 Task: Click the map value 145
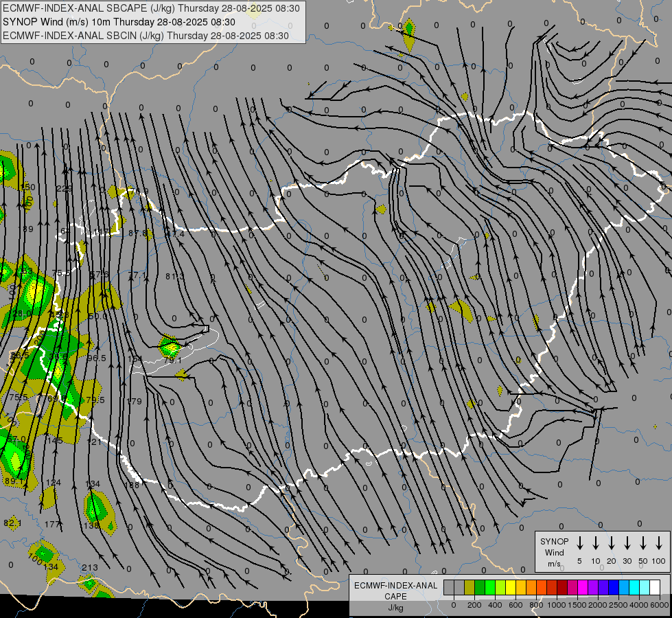click(55, 440)
